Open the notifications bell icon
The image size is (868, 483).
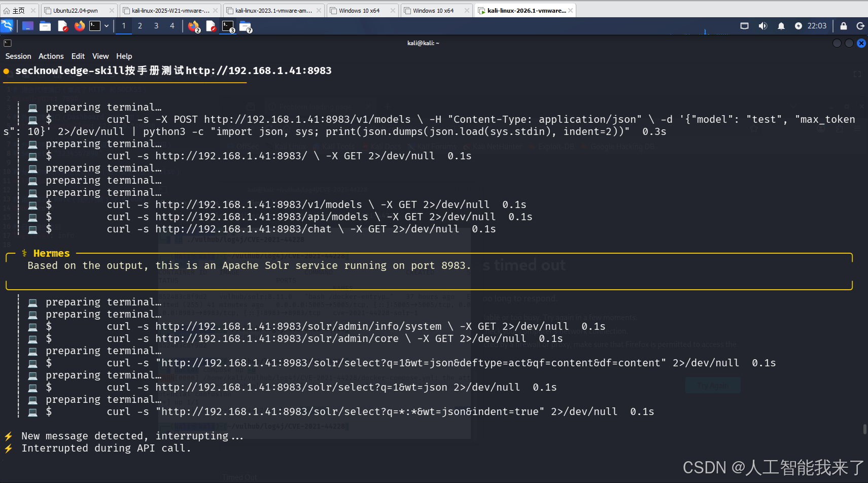tap(781, 26)
